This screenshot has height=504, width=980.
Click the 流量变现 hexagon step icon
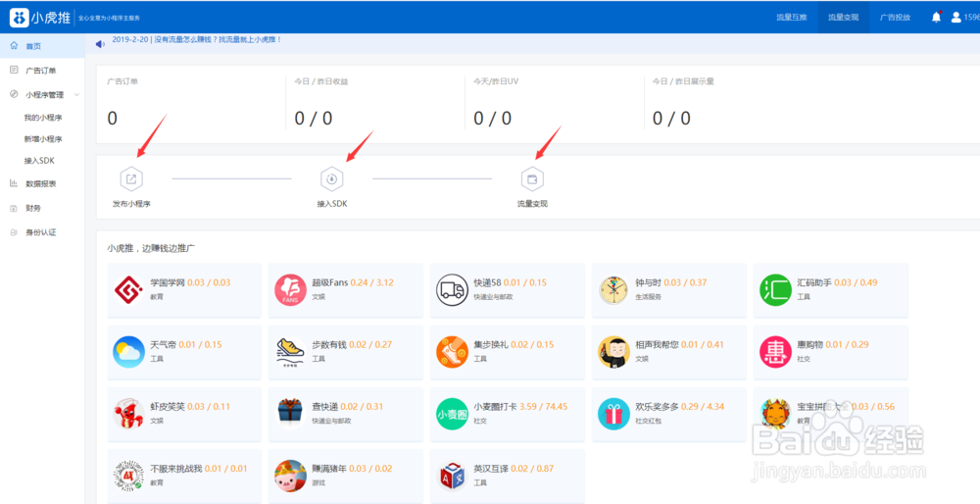coord(532,178)
